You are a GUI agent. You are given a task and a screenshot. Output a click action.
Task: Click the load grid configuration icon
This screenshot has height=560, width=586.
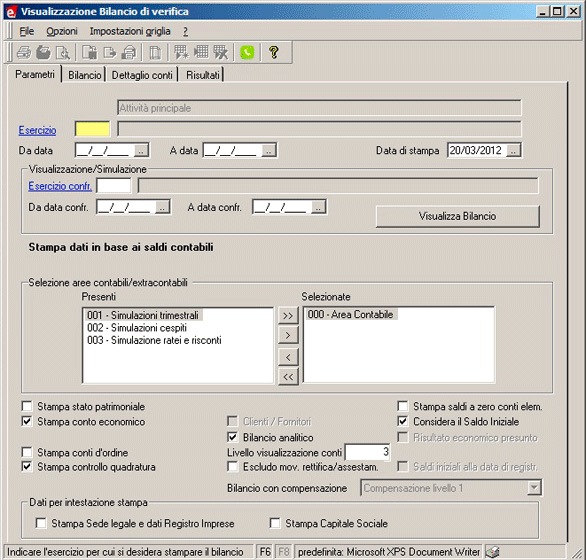(x=201, y=52)
